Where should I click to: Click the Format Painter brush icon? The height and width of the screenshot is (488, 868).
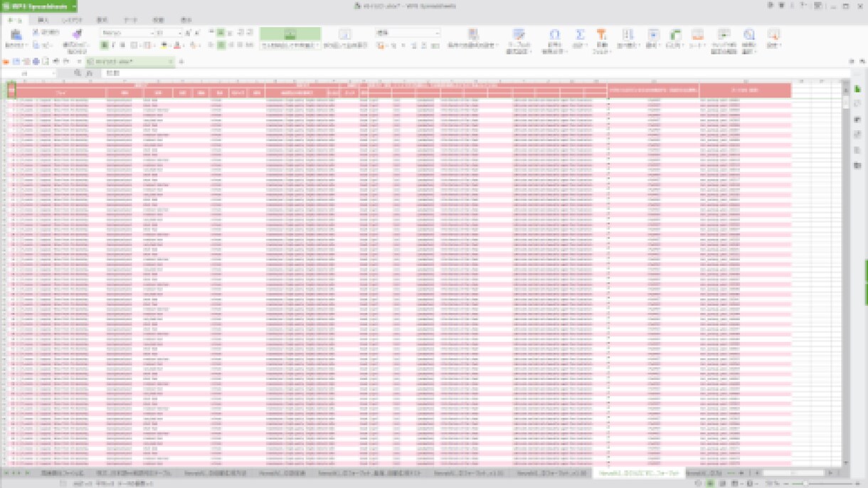77,34
